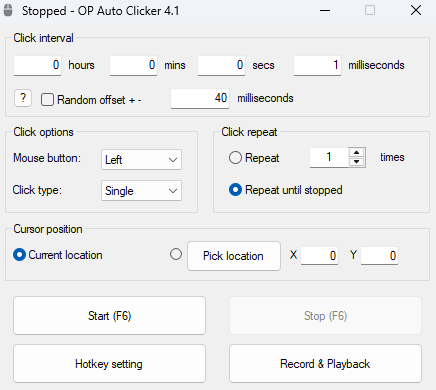Click the 'Mouse button:' label
Screen dimensions: 436x390
47,158
